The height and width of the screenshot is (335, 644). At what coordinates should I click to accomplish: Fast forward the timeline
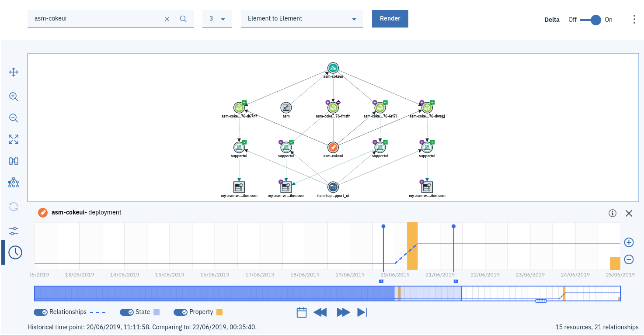coord(343,312)
